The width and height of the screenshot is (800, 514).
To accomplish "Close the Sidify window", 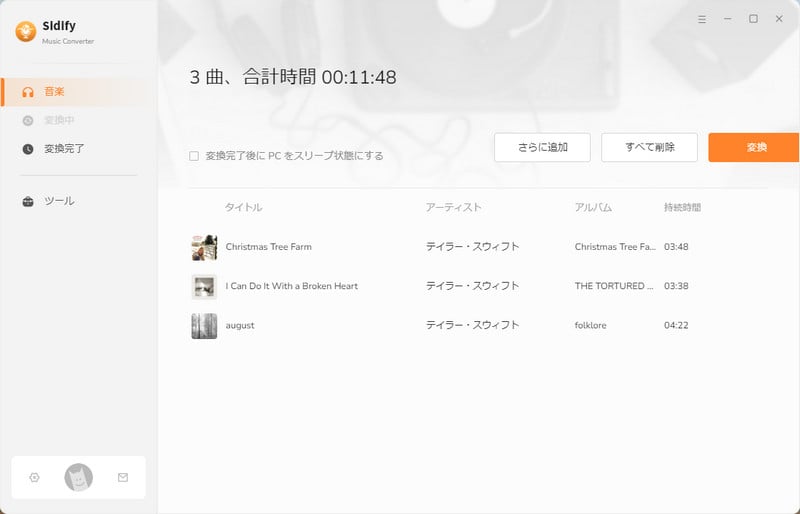I will coord(779,19).
